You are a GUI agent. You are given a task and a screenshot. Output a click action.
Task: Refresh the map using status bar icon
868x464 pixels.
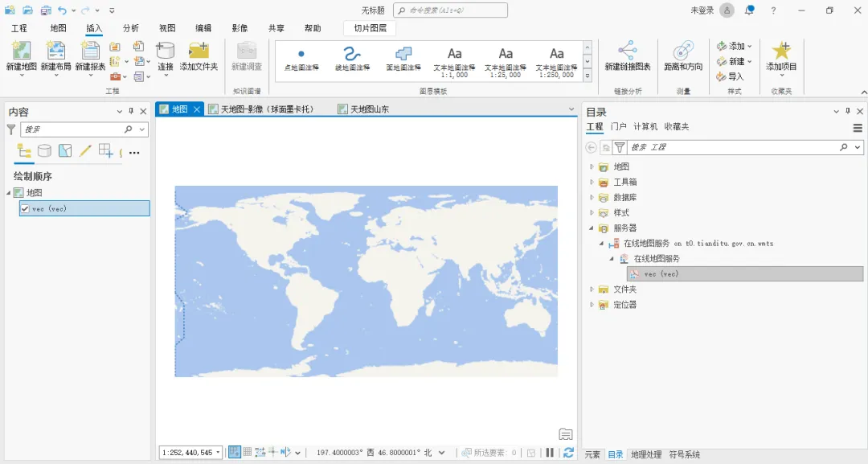pyautogui.click(x=568, y=453)
